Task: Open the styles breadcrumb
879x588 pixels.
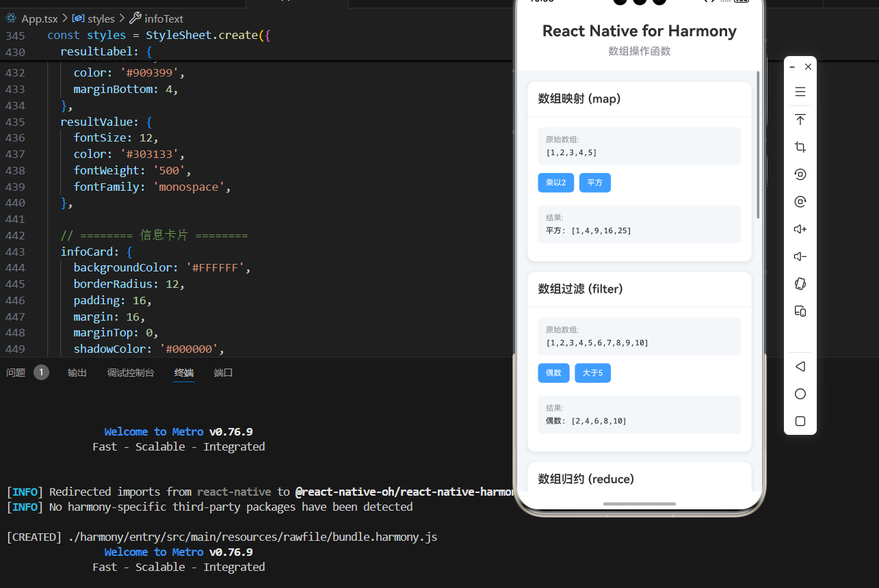Action: coord(101,18)
